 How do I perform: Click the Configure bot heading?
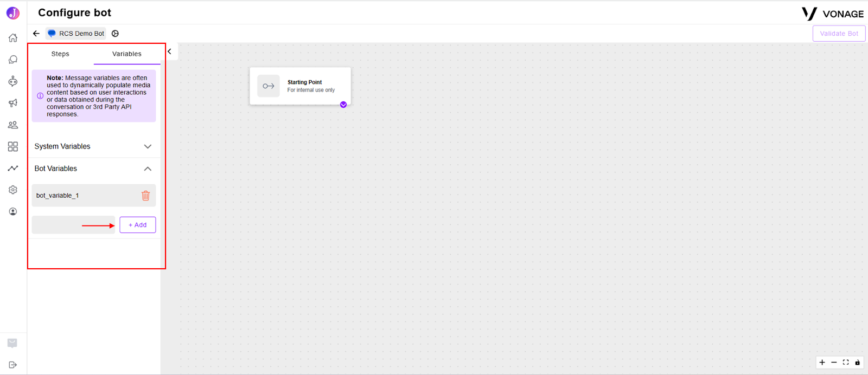(x=75, y=12)
